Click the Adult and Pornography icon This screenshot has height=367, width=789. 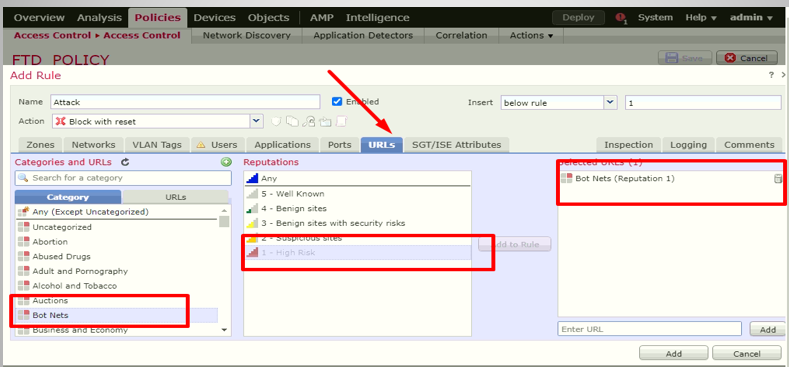pos(24,271)
